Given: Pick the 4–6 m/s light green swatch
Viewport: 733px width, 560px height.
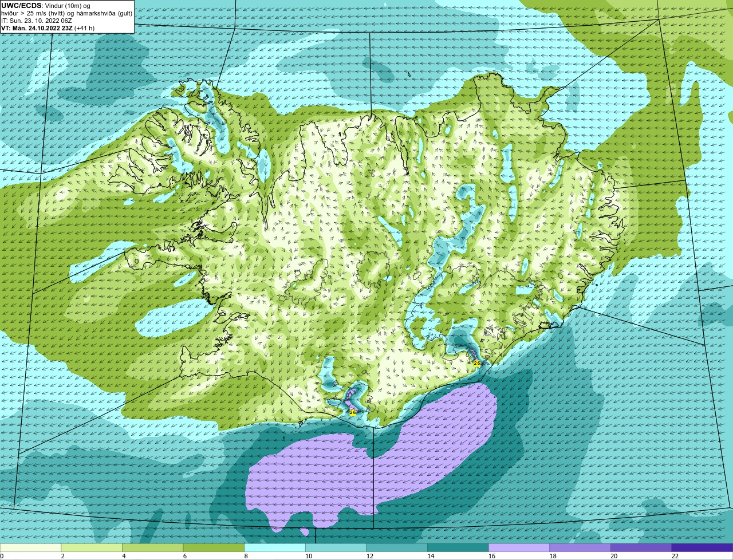Looking at the screenshot, I should point(152,547).
